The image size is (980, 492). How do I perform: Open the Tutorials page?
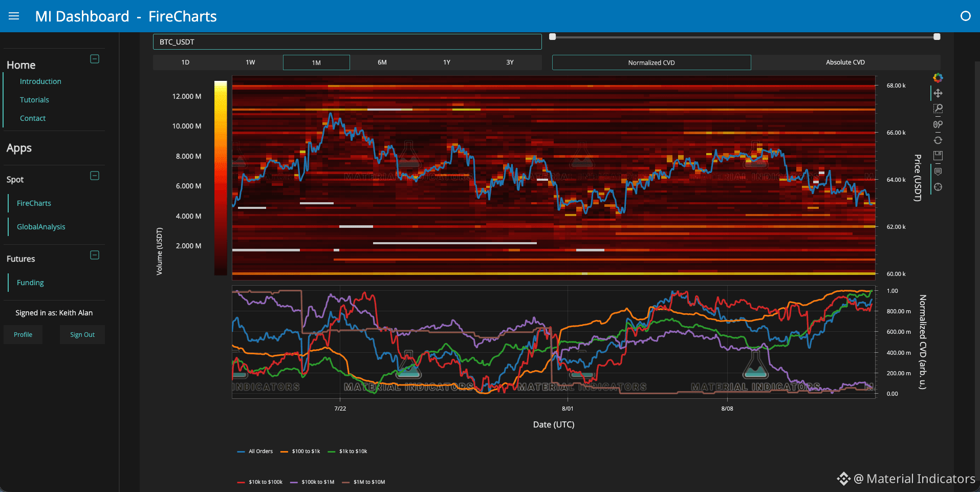(34, 100)
